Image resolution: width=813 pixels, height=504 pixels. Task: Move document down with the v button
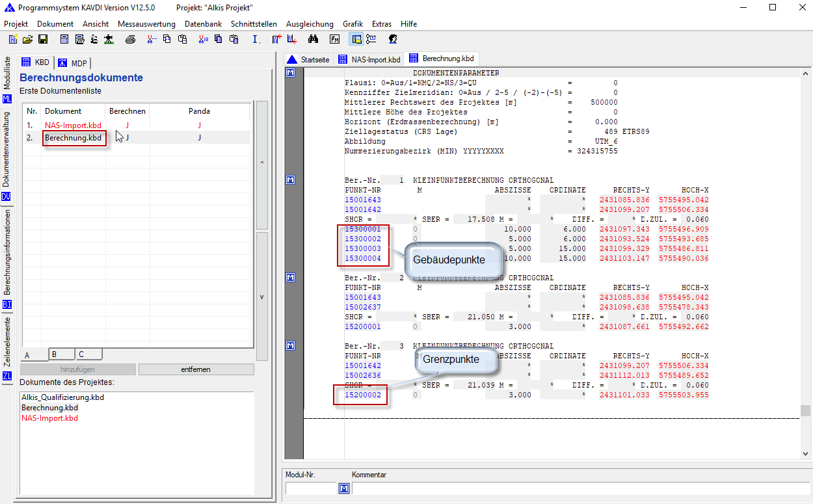coord(262,297)
